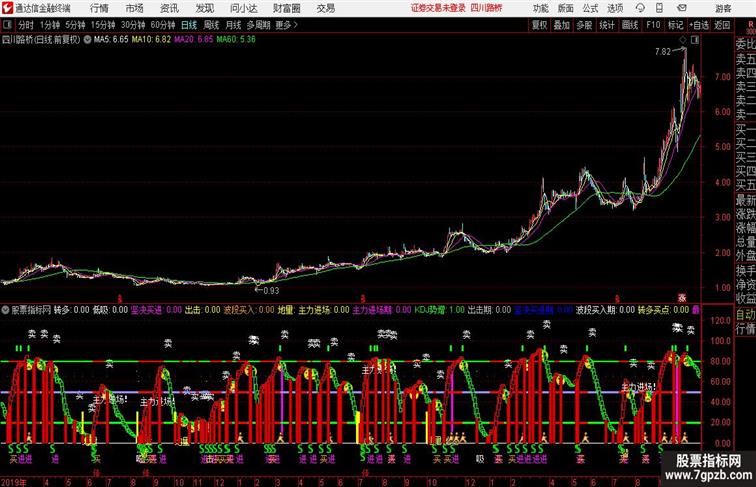Open the 选项 menu
This screenshot has height=487, width=756.
pos(615,8)
